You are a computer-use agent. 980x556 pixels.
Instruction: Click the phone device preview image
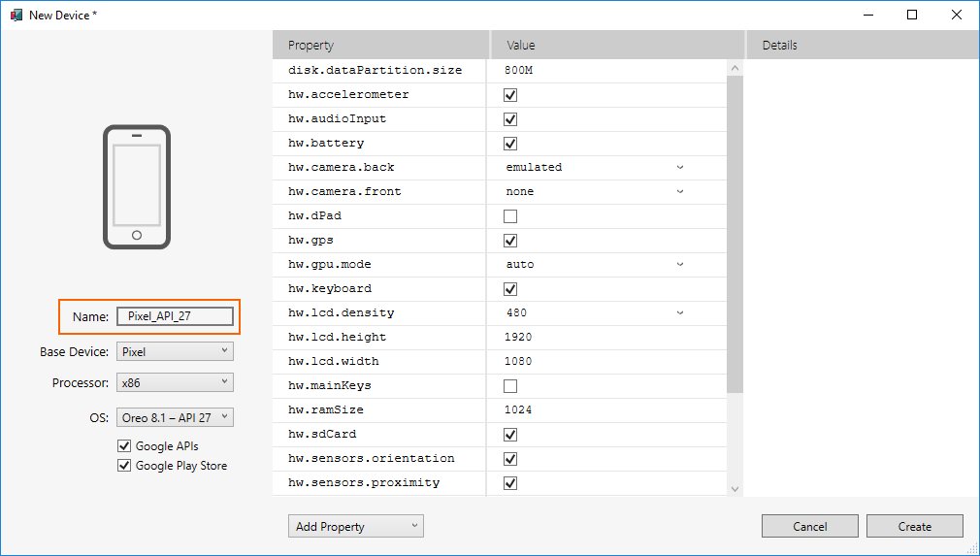pyautogui.click(x=137, y=187)
